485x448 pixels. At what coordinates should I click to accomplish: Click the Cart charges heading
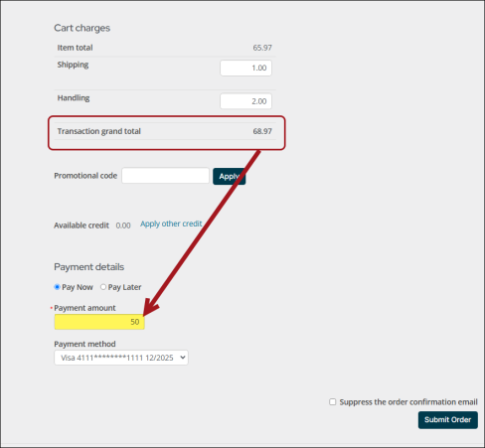(82, 28)
